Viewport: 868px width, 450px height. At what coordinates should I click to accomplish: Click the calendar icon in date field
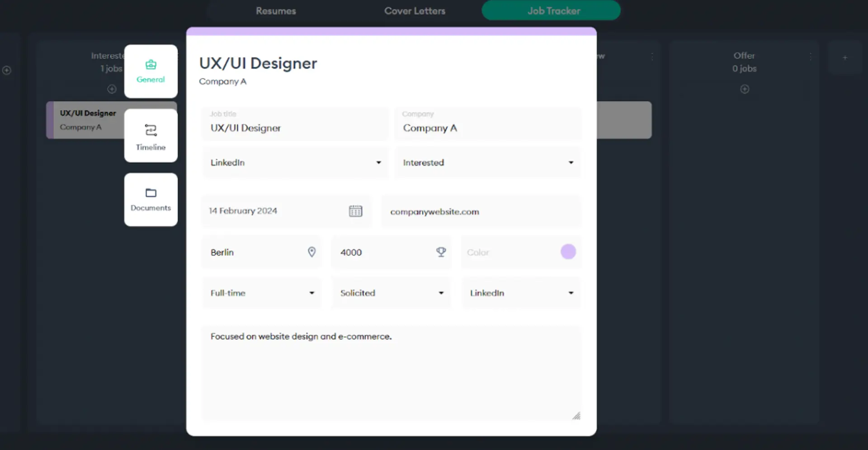pos(355,211)
